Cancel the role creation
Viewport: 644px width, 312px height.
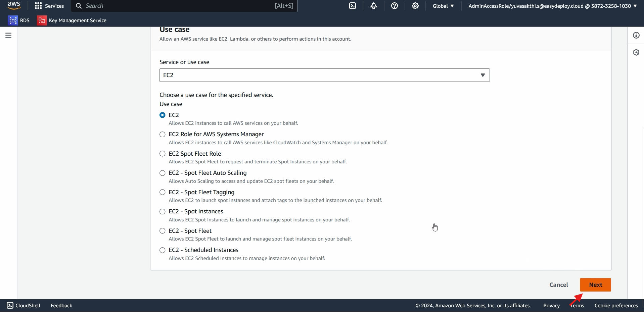coord(559,285)
